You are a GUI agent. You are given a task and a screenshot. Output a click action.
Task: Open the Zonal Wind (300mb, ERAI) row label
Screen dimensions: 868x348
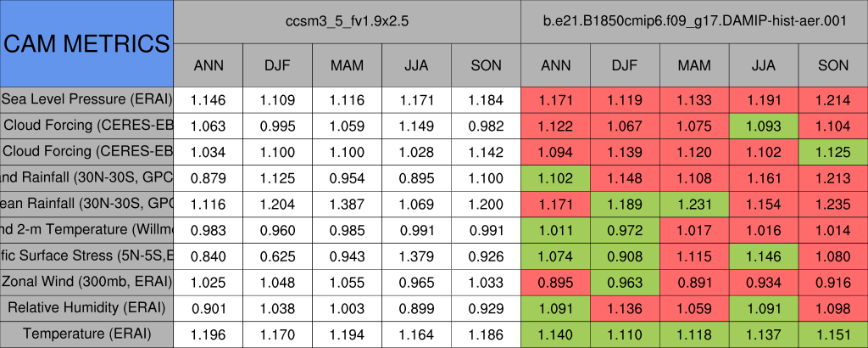tap(86, 281)
